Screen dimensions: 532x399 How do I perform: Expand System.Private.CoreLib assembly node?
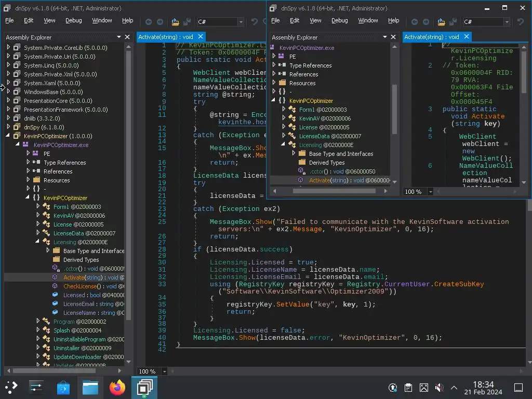8,47
